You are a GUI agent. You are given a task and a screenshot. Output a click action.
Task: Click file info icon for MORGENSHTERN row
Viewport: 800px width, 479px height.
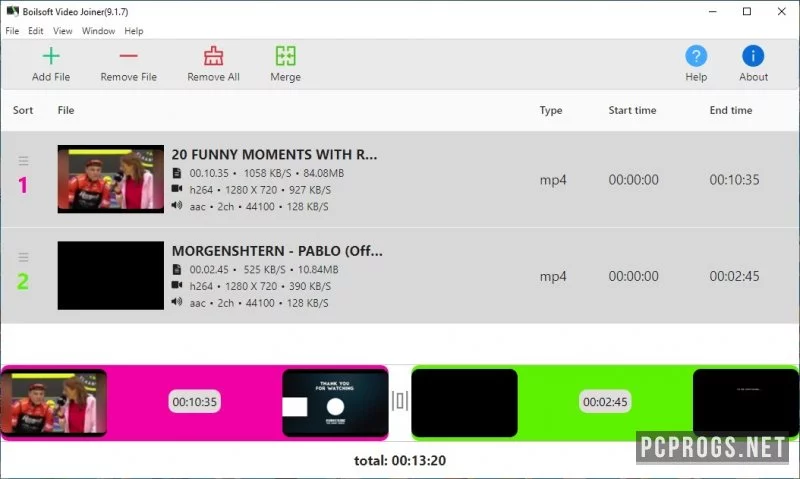click(x=177, y=269)
